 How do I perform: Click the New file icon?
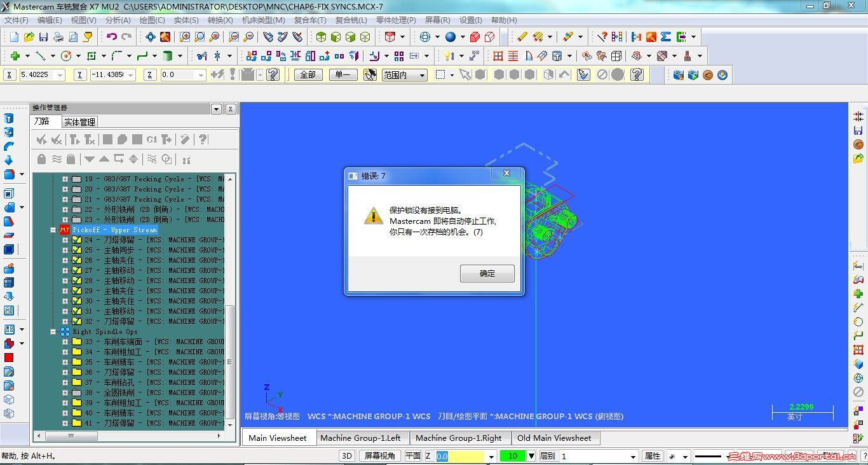click(x=14, y=37)
